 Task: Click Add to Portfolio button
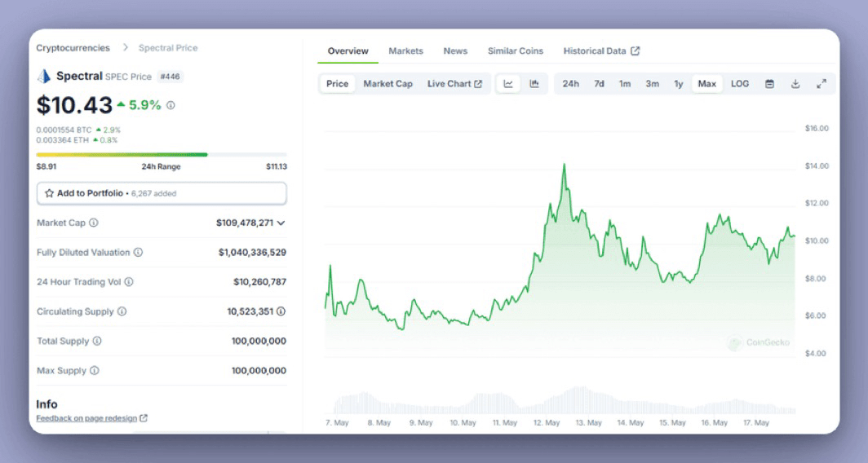point(162,194)
